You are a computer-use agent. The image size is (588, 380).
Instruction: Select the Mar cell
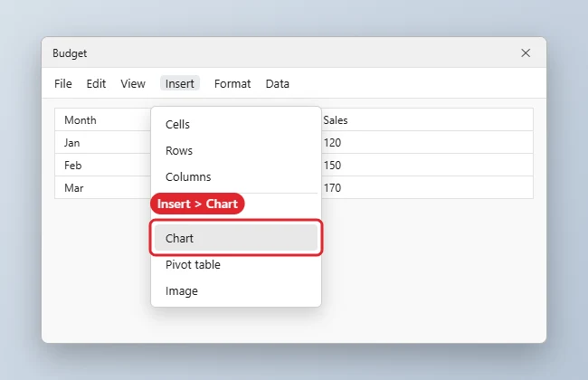pyautogui.click(x=103, y=187)
